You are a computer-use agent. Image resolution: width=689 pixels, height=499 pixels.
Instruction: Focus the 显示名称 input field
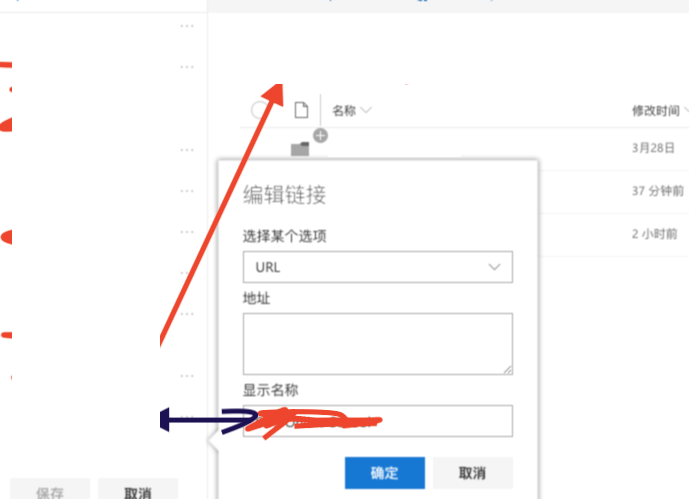coord(377,421)
